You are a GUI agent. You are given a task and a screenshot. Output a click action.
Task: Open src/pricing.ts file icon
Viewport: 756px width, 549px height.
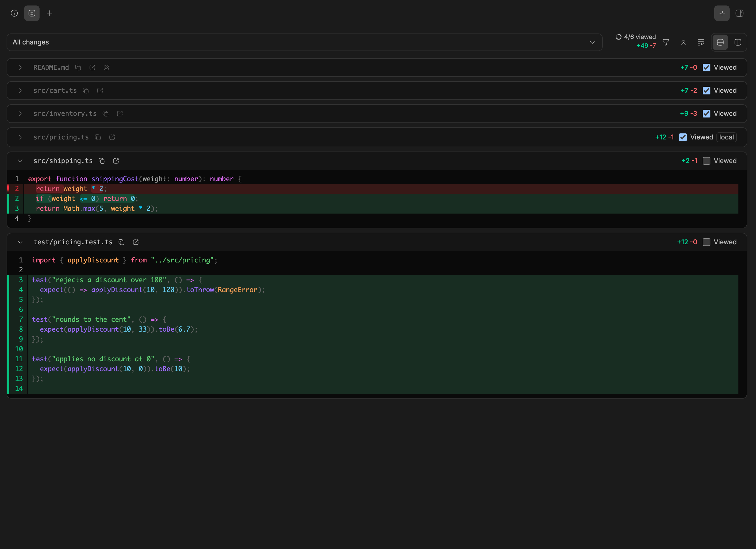(112, 137)
